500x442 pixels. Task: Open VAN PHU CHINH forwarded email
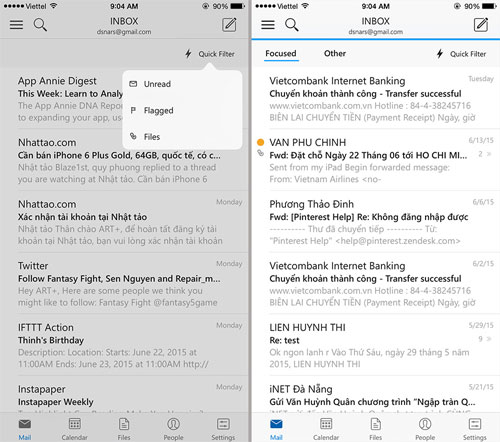(376, 161)
